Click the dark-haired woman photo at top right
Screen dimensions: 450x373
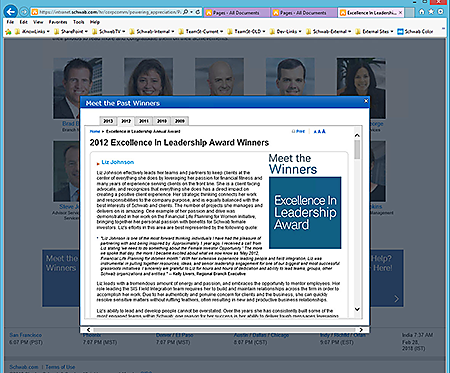tap(361, 88)
